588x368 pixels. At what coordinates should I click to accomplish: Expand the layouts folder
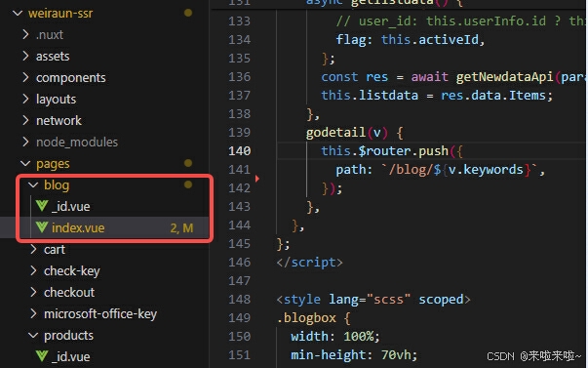(25, 99)
